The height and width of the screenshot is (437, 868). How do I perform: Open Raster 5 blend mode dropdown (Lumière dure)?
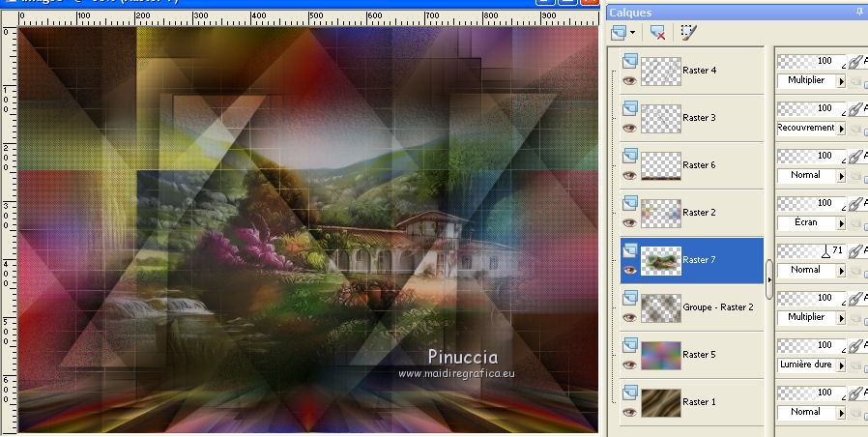click(841, 365)
